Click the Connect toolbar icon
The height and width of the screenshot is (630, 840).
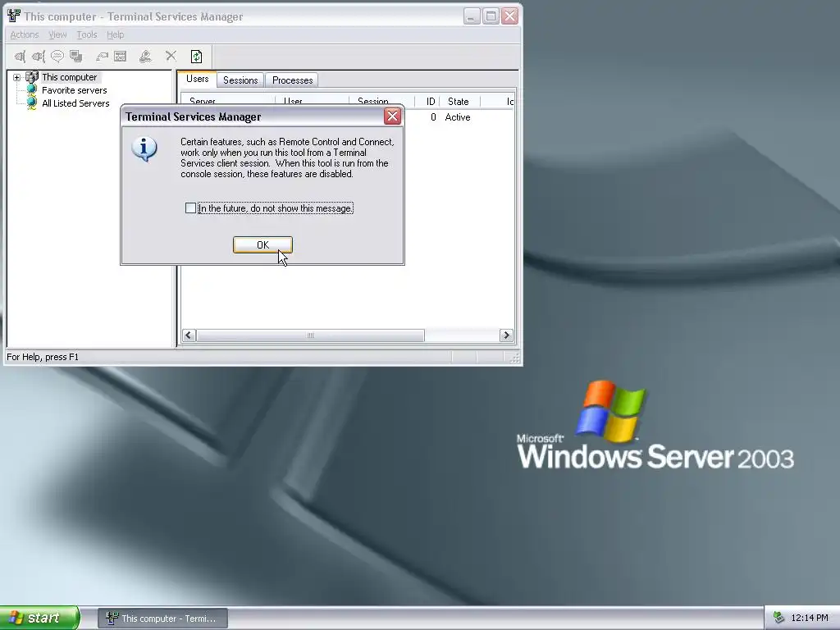20,57
